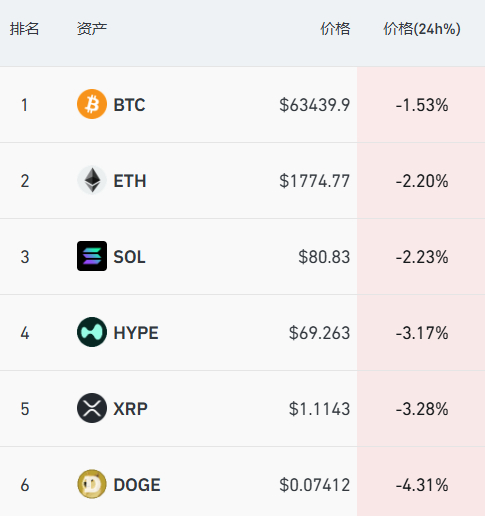Click the Hyperliquid HYPE logo icon
Screen dimensions: 485x516
(x=92, y=332)
